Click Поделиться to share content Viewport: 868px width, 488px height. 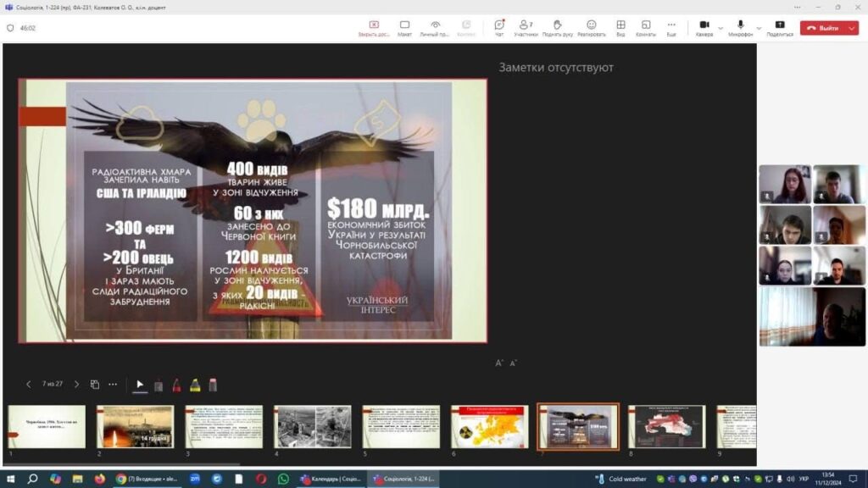point(779,28)
